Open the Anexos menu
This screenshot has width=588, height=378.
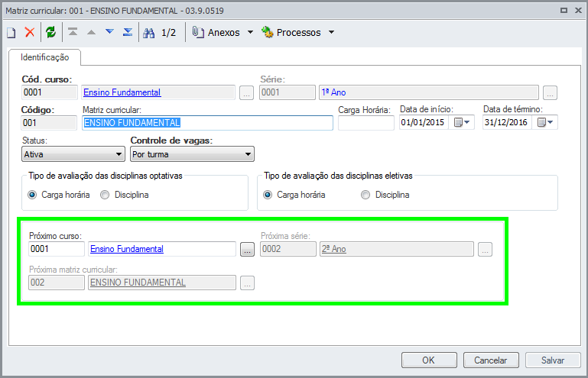coord(223,33)
